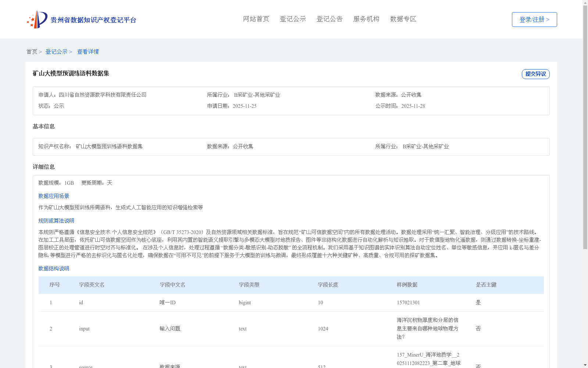Click the 序号 column header
Screen dimensions: 588x368
click(x=55, y=285)
